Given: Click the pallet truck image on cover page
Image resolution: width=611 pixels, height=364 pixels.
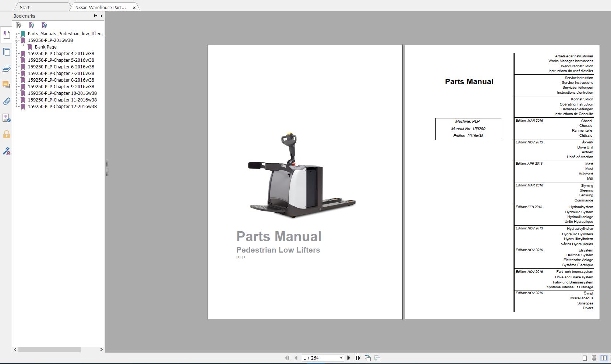Looking at the screenshot, I should pos(302,176).
